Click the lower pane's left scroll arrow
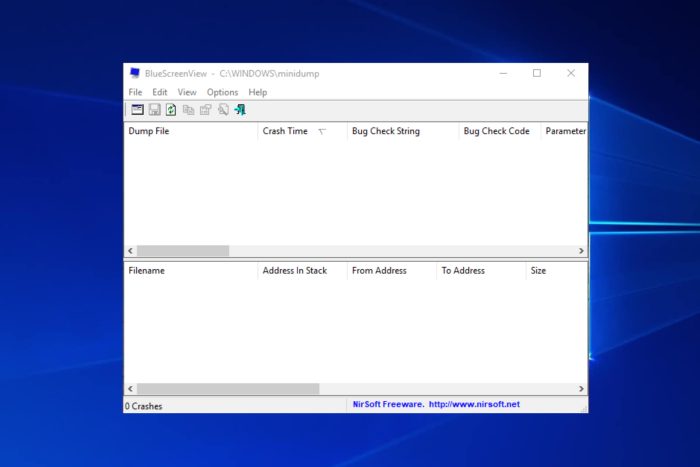Screen dimensions: 700x467 coord(130,389)
